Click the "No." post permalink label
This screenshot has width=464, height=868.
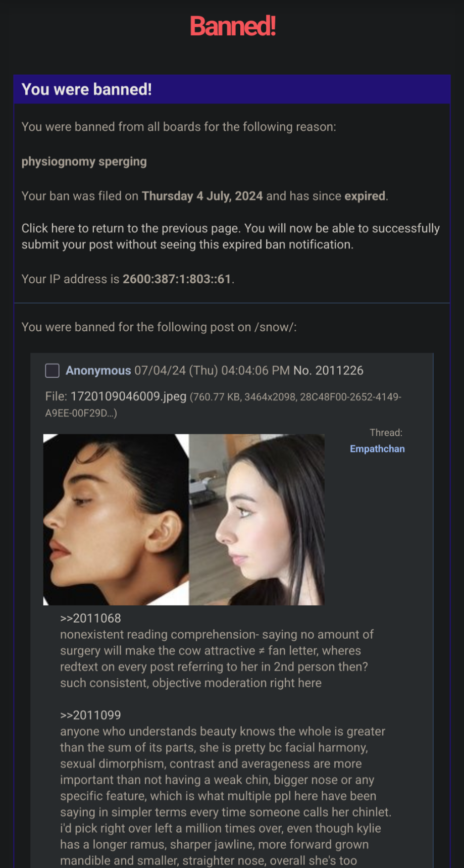point(302,371)
